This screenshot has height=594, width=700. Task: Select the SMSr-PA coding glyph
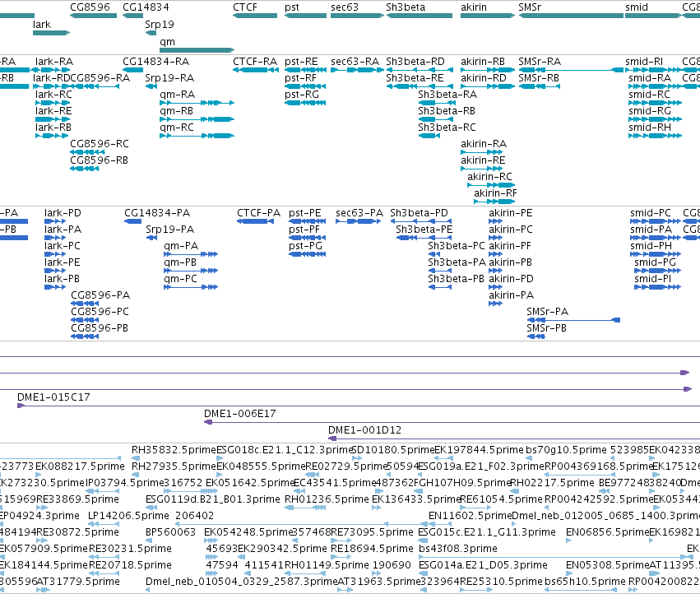tap(573, 320)
